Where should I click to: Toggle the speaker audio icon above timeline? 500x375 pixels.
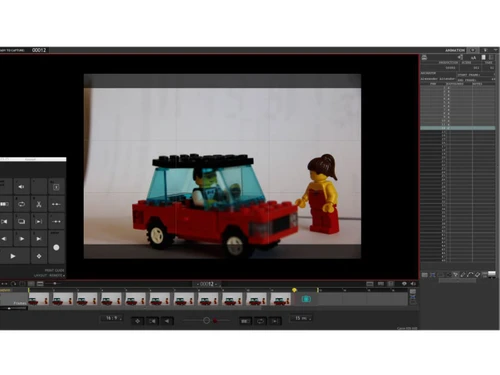pos(413,284)
